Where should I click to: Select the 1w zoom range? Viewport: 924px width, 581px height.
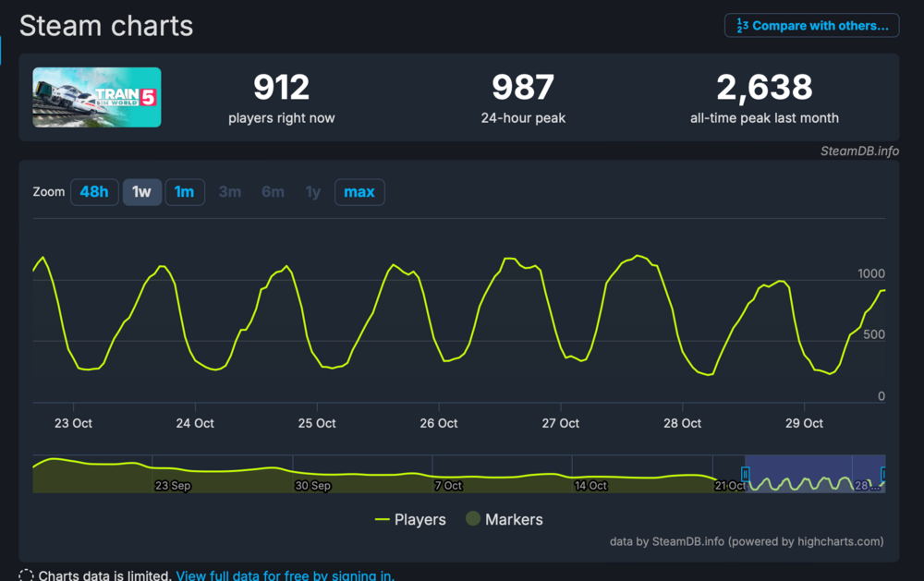pyautogui.click(x=142, y=192)
